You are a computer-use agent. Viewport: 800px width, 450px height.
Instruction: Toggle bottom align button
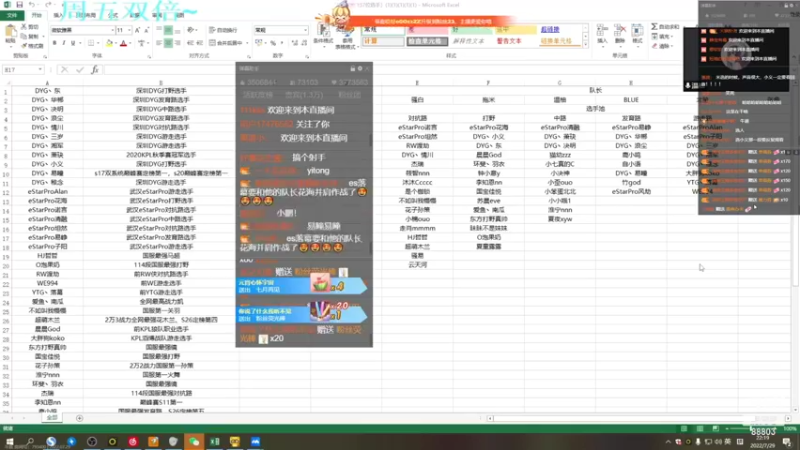[x=177, y=30]
